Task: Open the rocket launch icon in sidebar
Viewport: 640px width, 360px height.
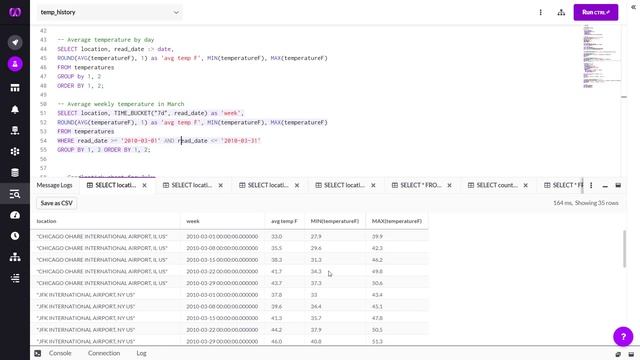Action: 15,42
